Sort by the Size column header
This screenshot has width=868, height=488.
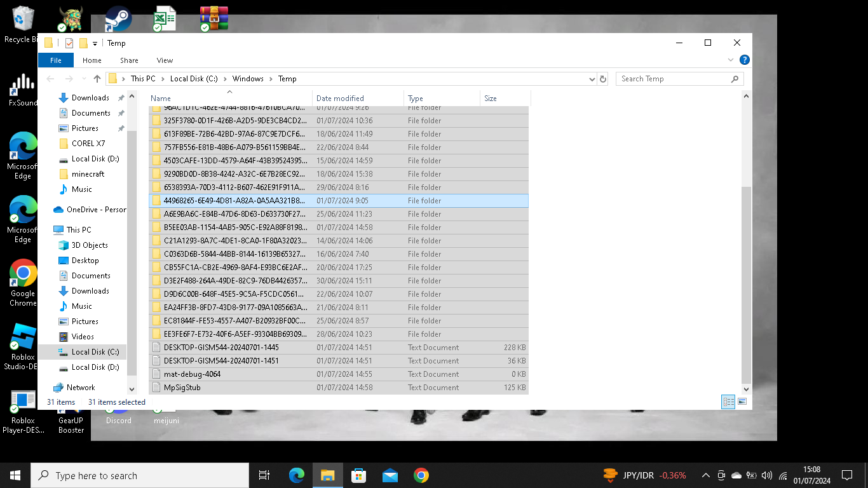click(505, 98)
